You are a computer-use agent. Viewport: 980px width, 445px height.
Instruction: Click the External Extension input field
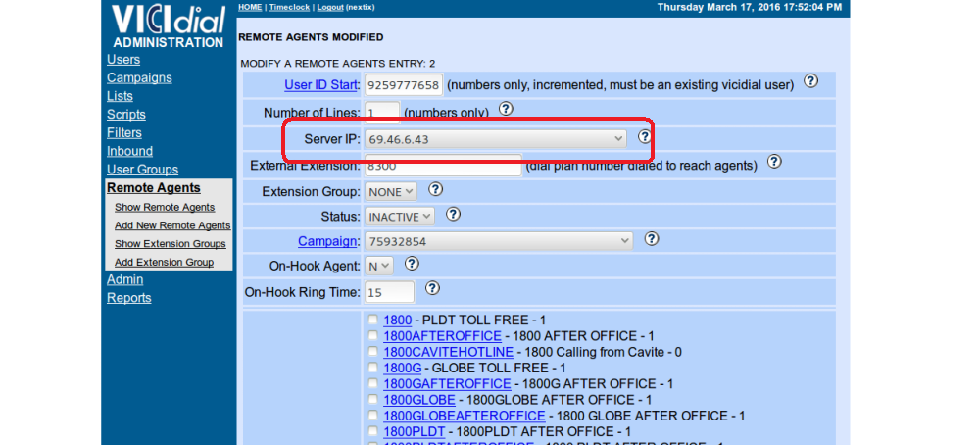pyautogui.click(x=443, y=166)
